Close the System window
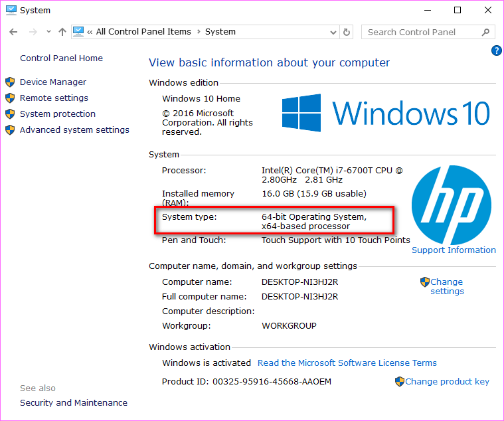Viewport: 504px width, 421px height. (x=488, y=10)
